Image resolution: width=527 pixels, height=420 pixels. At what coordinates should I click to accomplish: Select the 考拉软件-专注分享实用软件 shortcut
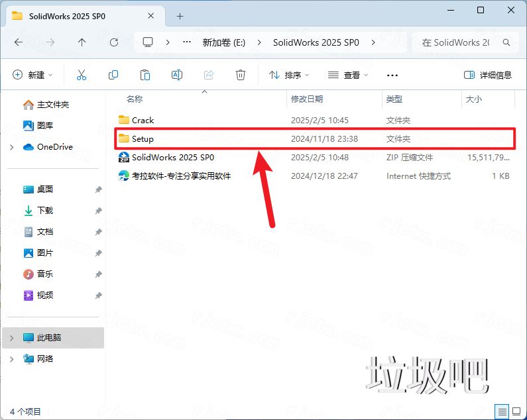[314, 176]
